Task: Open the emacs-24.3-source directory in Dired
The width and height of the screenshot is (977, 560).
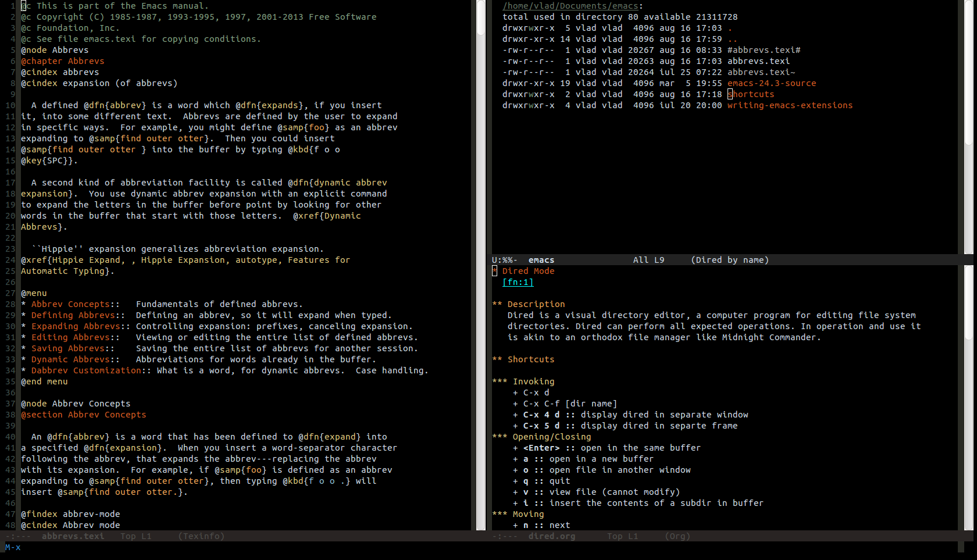Action: [772, 83]
